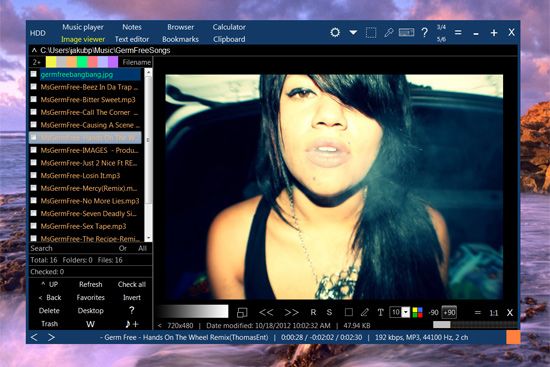Select the 5/6 window size option
The width and height of the screenshot is (550, 367).
click(x=441, y=39)
